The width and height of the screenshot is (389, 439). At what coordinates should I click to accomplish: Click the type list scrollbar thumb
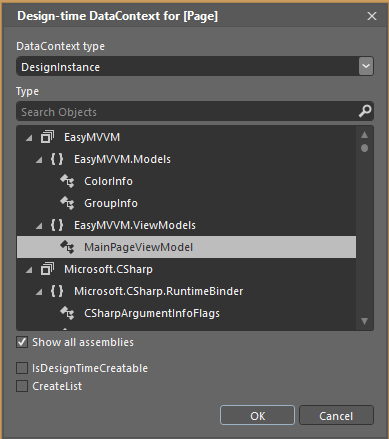365,148
